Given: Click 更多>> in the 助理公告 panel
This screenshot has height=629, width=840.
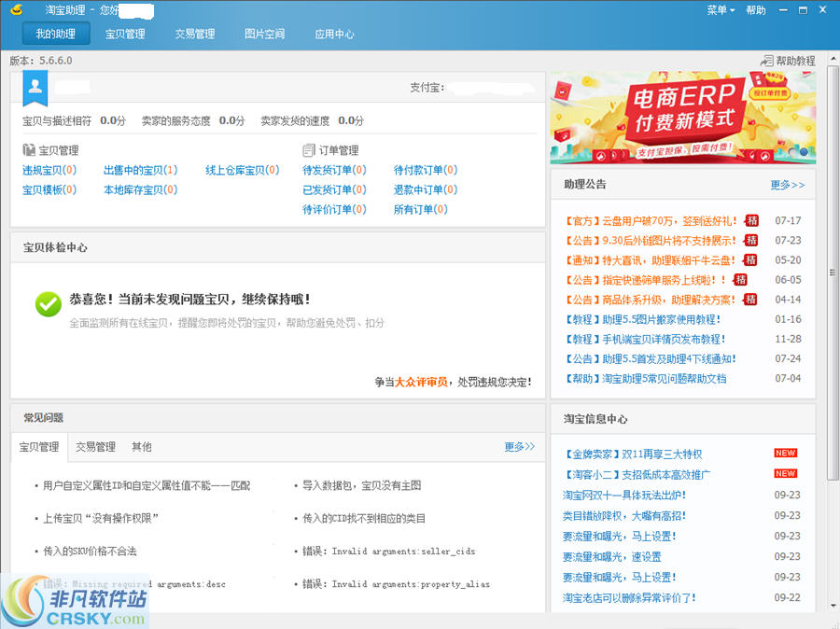Looking at the screenshot, I should [788, 185].
